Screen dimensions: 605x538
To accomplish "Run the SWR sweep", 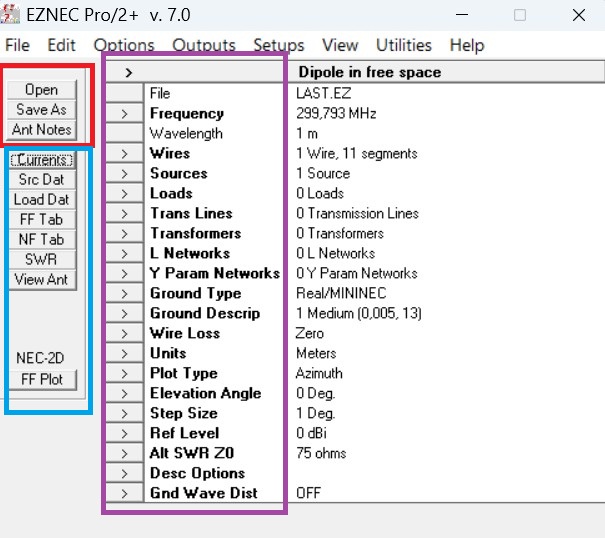I will tap(41, 260).
